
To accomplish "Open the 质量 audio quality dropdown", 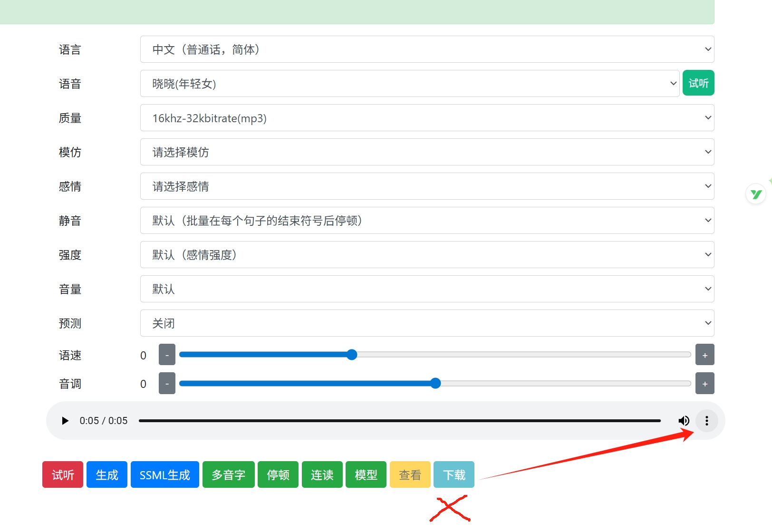I will coord(427,117).
